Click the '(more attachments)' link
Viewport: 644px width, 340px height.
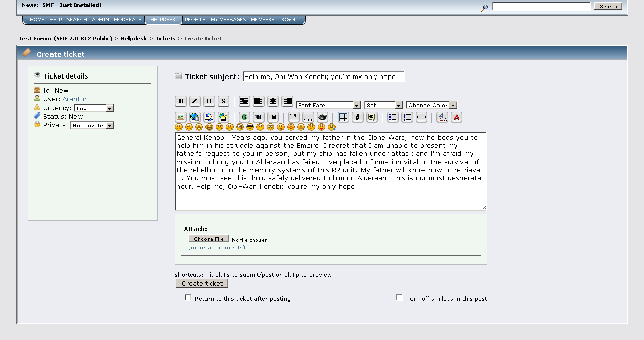(x=217, y=247)
